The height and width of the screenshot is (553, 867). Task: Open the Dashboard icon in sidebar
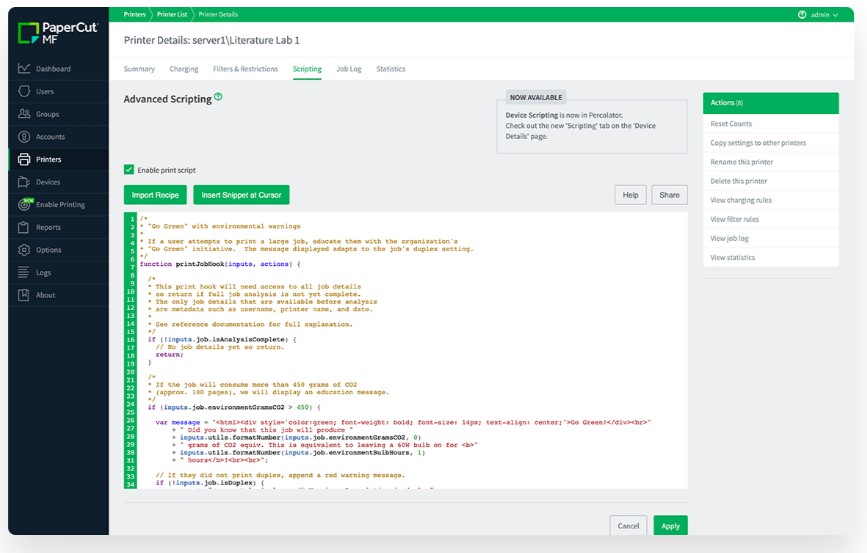[24, 69]
